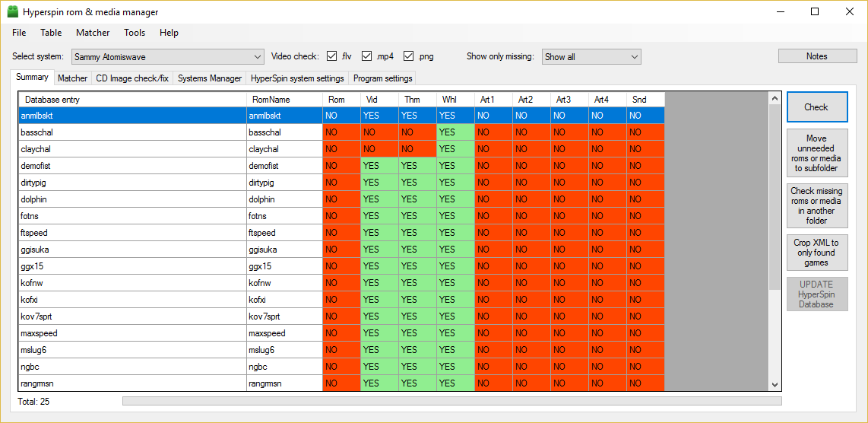The image size is (868, 423).
Task: Click the Art1 column header
Action: coord(493,99)
